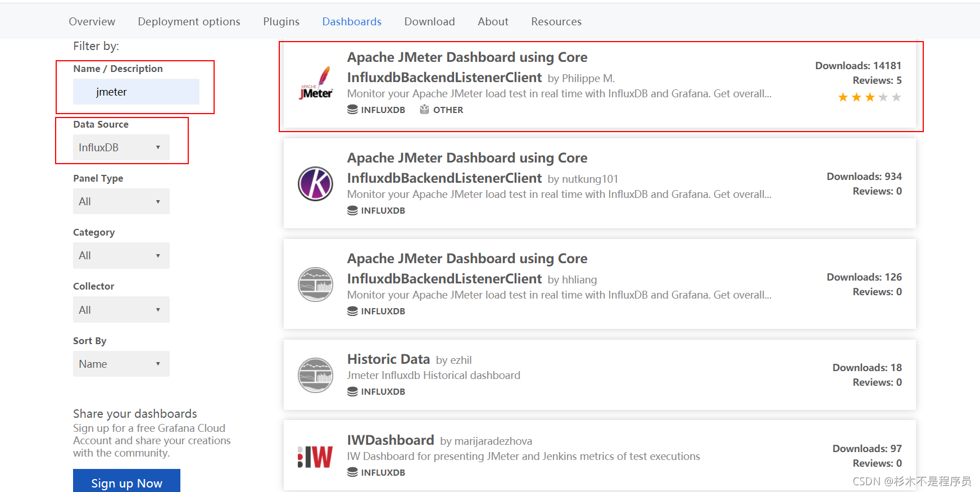This screenshot has width=980, height=492.
Task: Click InfluxDB database icon on nutkung101 card
Action: coord(352,210)
